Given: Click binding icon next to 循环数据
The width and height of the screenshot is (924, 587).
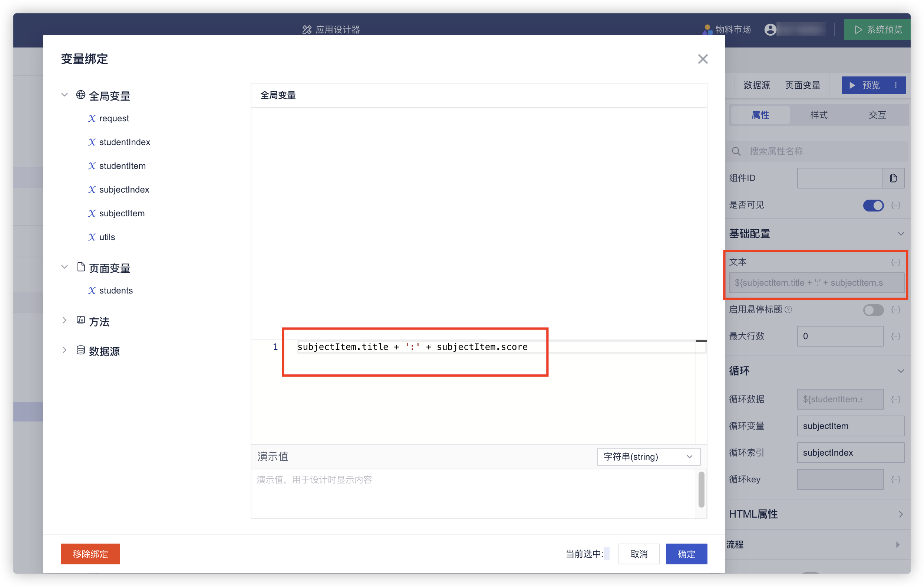Looking at the screenshot, I should tap(895, 399).
